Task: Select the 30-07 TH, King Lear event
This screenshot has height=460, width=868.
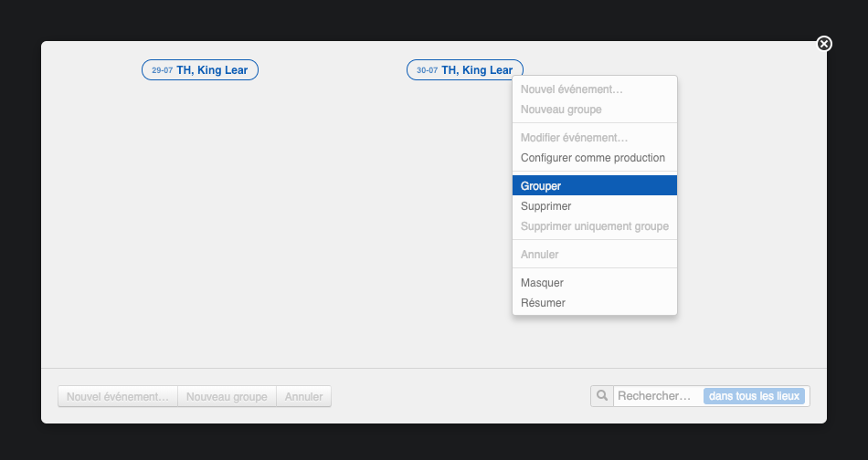Action: click(465, 70)
